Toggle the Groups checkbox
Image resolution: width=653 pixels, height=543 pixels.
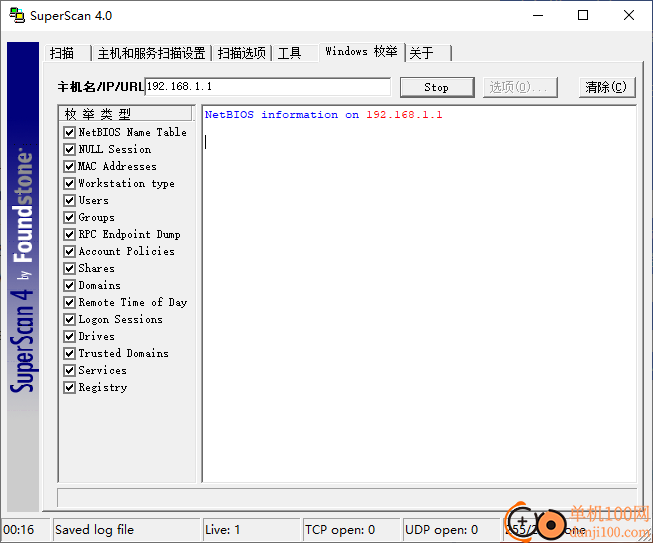(x=70, y=217)
